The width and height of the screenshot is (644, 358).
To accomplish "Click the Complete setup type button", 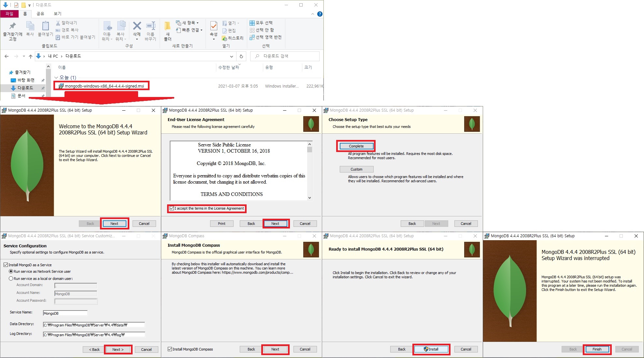I will (x=356, y=146).
